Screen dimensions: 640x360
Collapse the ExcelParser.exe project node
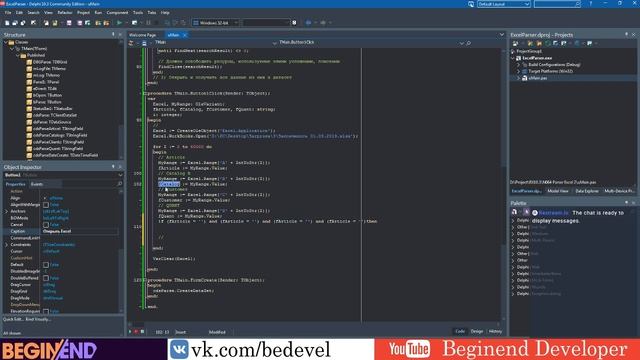click(x=513, y=58)
